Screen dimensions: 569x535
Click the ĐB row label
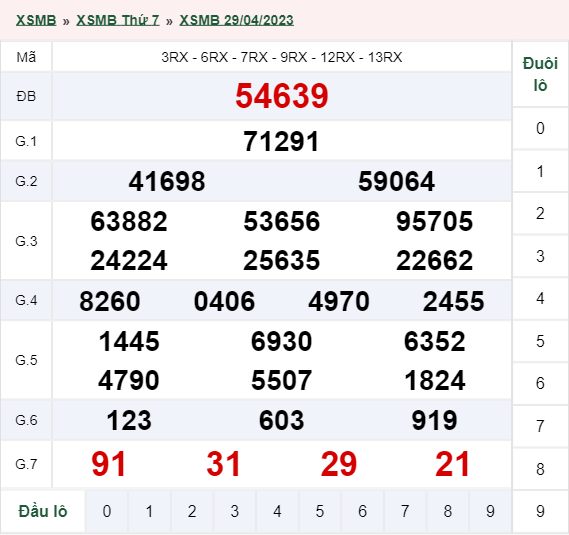[26, 97]
